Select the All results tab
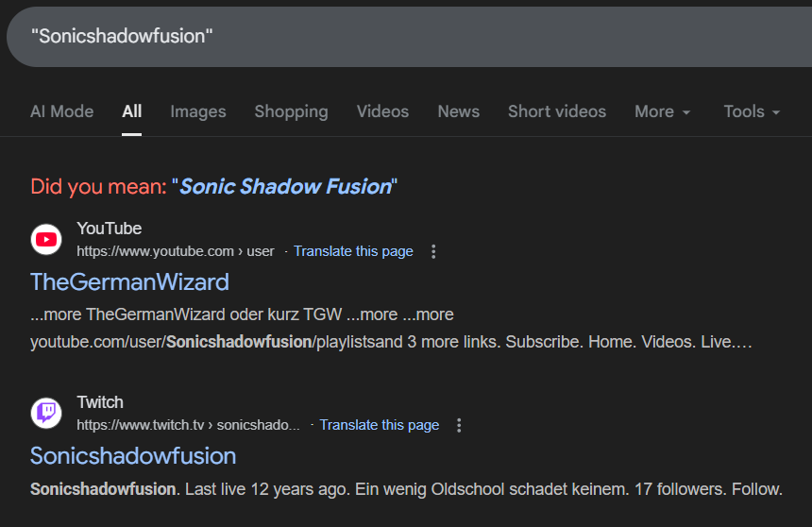812x527 pixels. pyautogui.click(x=132, y=111)
